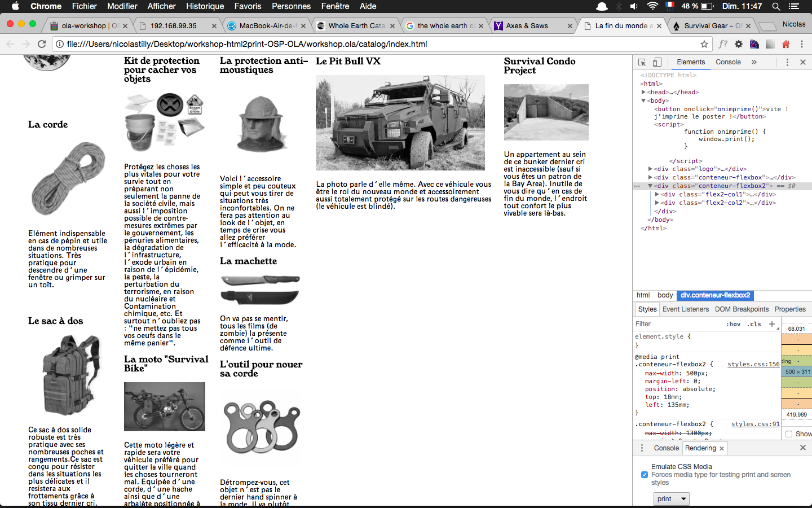Close the Whole Earth Catalog tab
This screenshot has height=508, width=812.
[x=392, y=26]
